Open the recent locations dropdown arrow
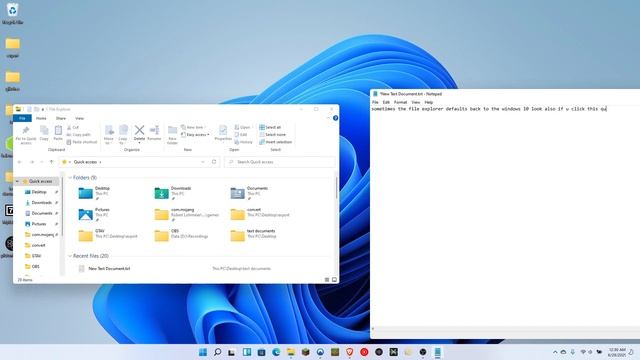The width and height of the screenshot is (640, 360). click(42, 162)
